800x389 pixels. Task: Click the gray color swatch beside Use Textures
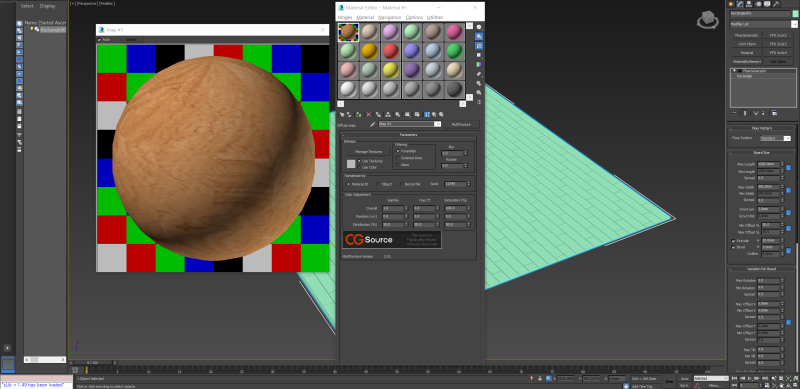click(351, 164)
